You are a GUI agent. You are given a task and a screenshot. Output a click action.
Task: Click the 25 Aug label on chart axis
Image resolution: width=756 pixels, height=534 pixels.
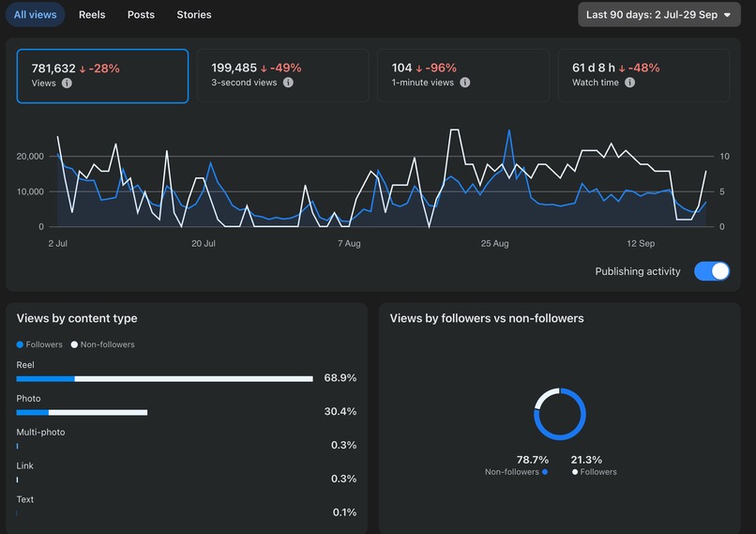[494, 244]
